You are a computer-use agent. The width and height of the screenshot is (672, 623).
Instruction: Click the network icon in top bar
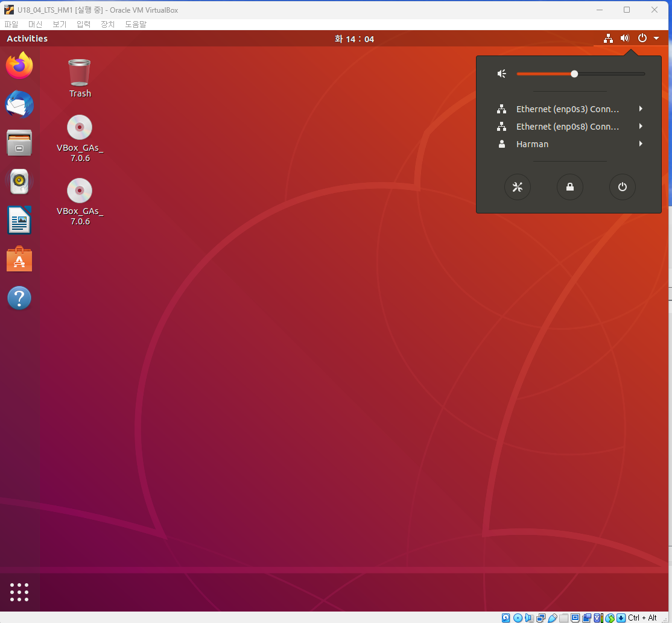click(x=608, y=39)
